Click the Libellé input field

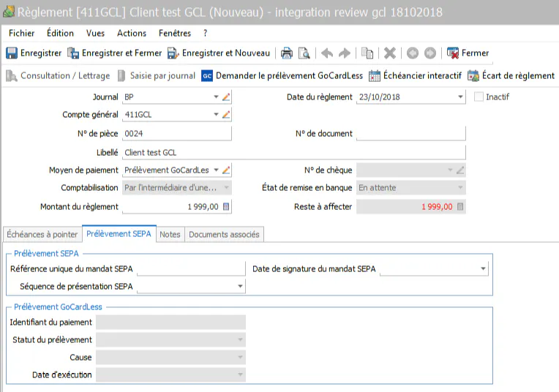pyautogui.click(x=293, y=153)
